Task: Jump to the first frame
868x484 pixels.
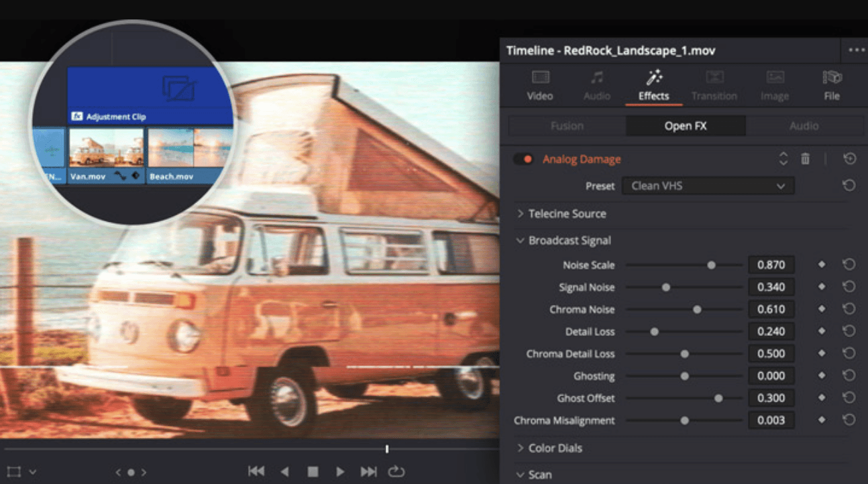Action: click(256, 471)
